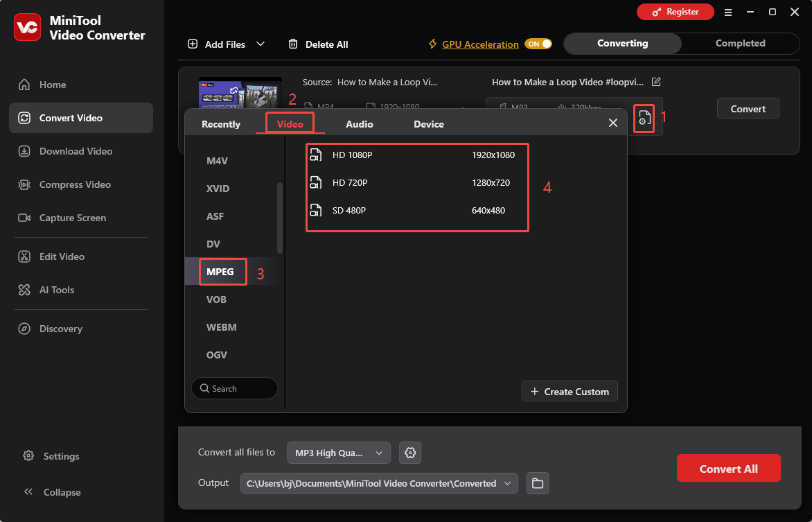The width and height of the screenshot is (812, 522).
Task: Expand Add Files dropdown arrow
Action: [261, 44]
